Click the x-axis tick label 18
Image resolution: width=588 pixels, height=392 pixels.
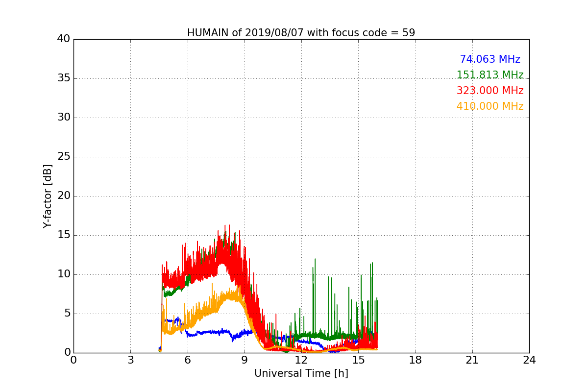click(x=416, y=360)
